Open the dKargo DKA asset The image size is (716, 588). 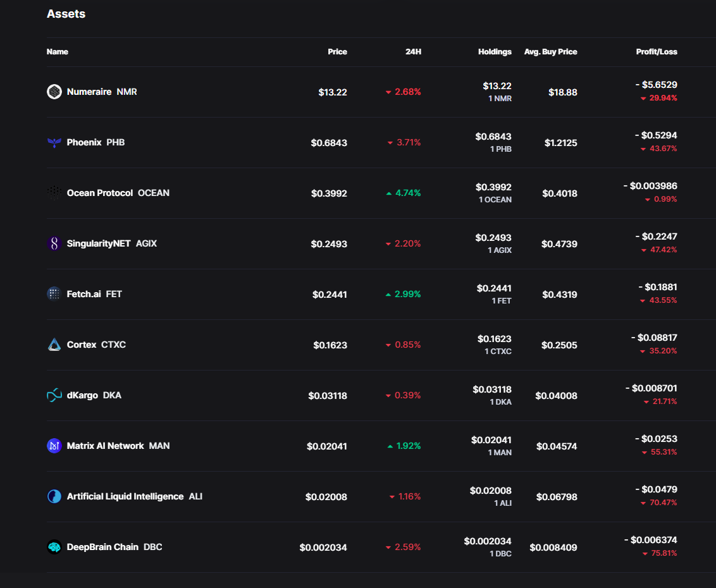(x=94, y=395)
